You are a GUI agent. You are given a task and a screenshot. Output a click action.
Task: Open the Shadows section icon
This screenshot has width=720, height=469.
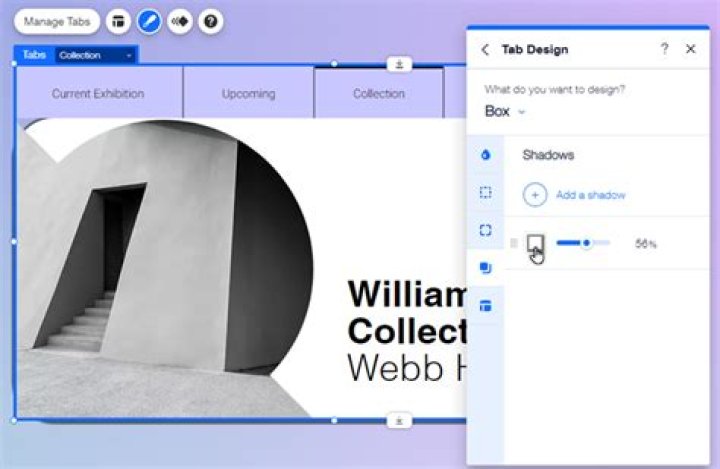pyautogui.click(x=486, y=268)
